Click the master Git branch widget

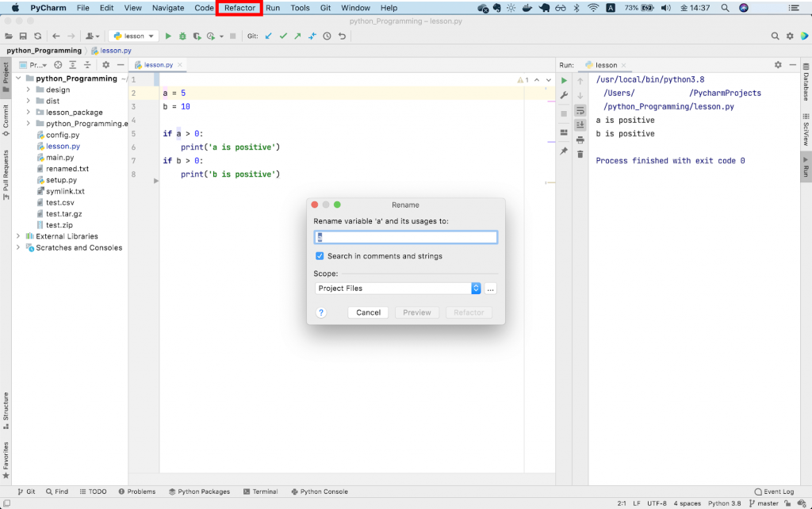click(764, 503)
